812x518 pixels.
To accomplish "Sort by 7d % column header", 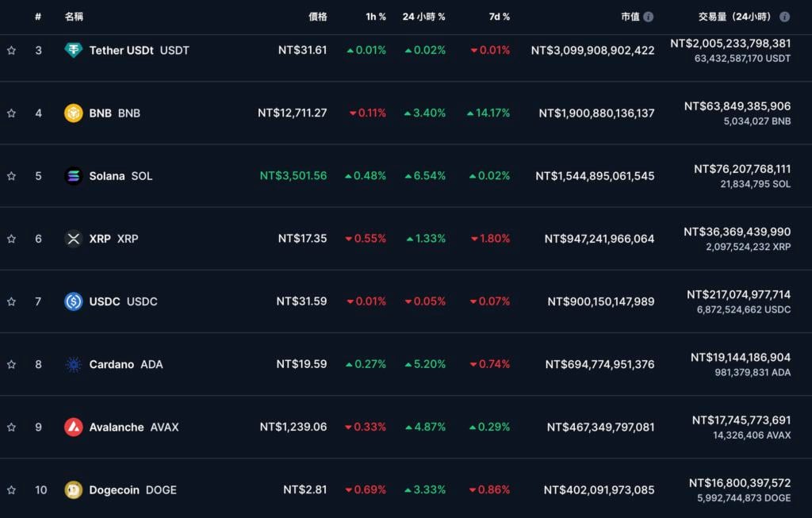I will (x=500, y=17).
